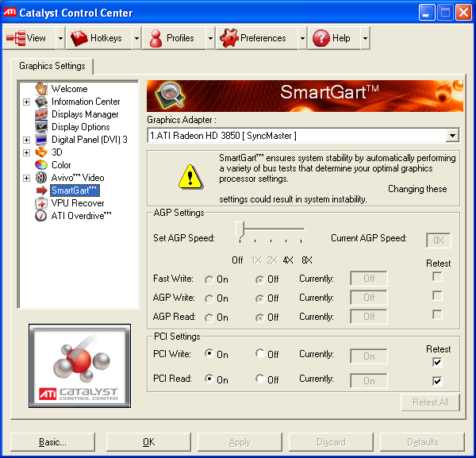Select Display Options in the tree
The image size is (476, 458).
[x=80, y=127]
